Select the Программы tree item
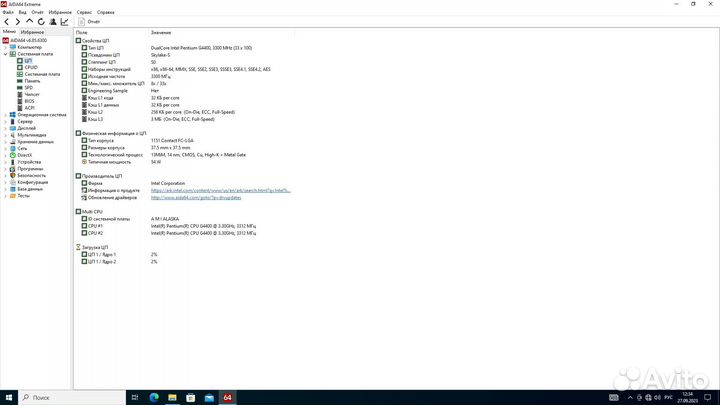The image size is (720, 405). [26, 169]
